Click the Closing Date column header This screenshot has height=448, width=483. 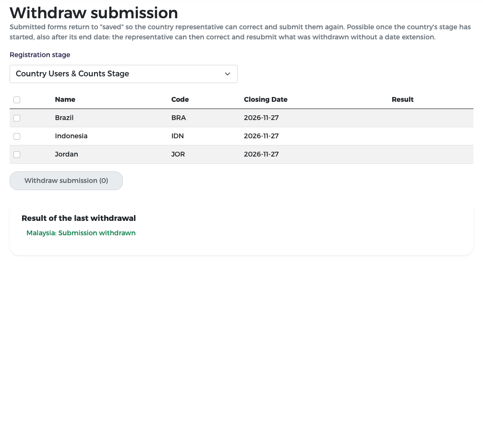point(266,99)
